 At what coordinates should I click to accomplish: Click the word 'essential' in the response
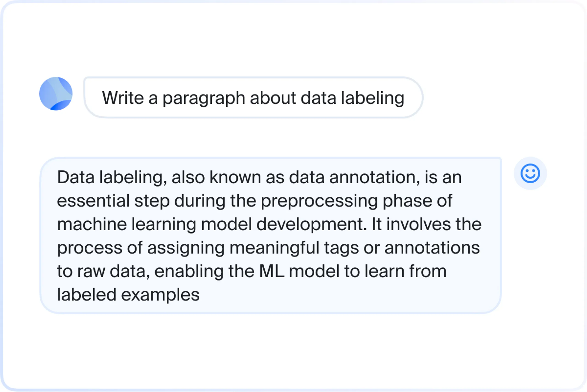93,201
